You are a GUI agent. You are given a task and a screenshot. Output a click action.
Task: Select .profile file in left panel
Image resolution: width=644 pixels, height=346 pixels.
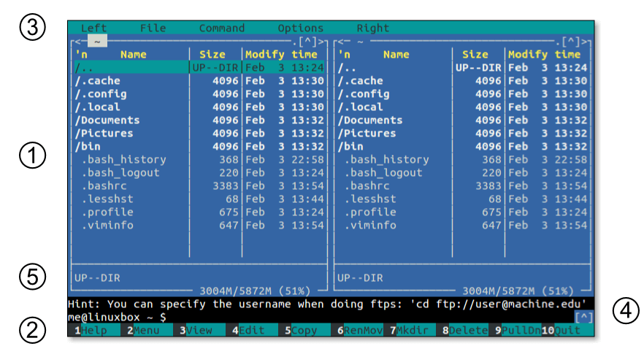(x=199, y=212)
